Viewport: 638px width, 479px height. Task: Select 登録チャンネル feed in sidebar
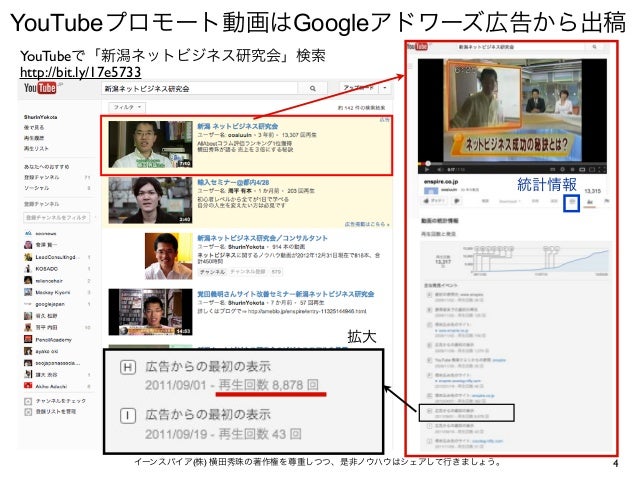click(42, 177)
